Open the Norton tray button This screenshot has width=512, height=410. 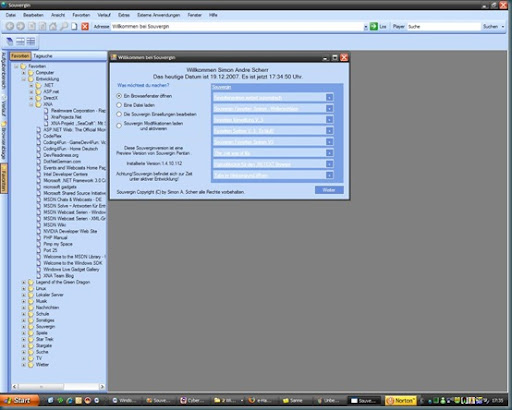tap(401, 400)
